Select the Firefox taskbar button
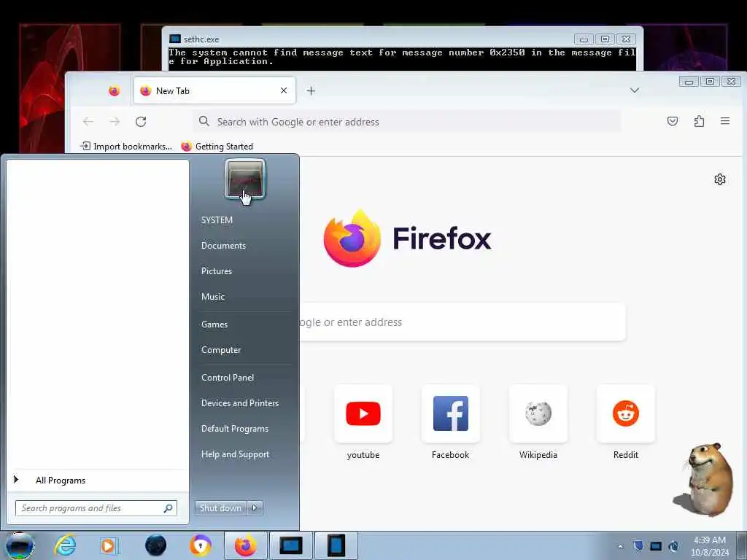 coord(246,545)
